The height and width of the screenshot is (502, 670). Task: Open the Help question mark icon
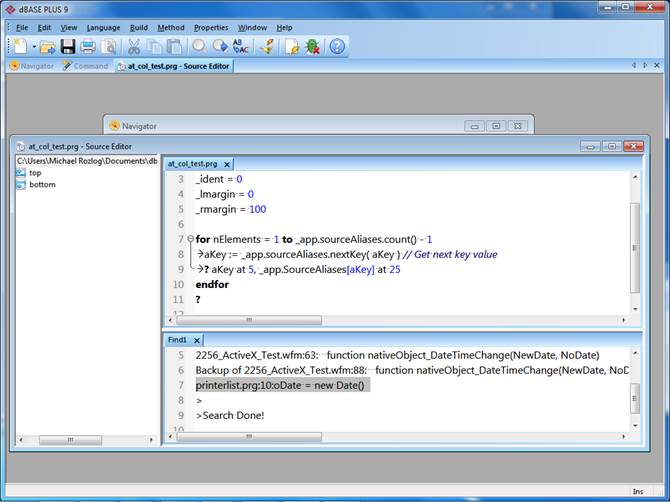[337, 47]
